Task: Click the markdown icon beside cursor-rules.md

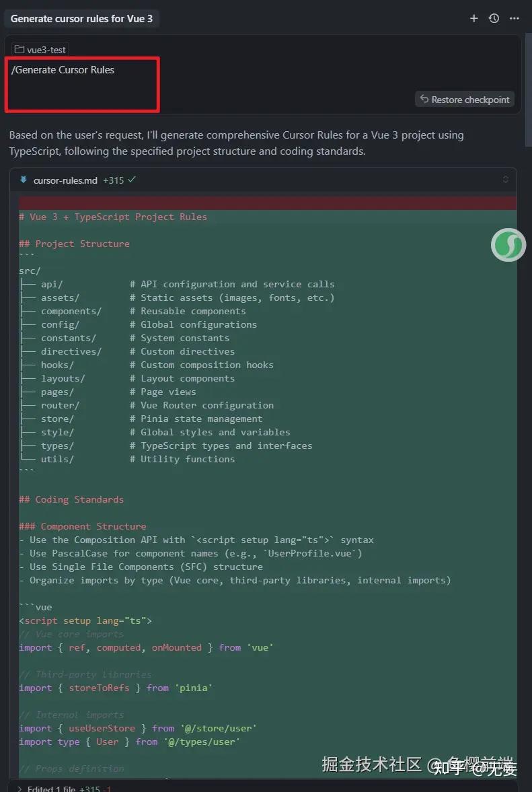Action: point(22,180)
